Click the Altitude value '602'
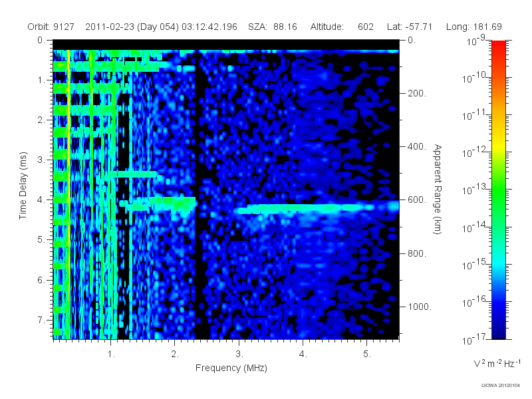This screenshot has width=532, height=399. (x=366, y=27)
